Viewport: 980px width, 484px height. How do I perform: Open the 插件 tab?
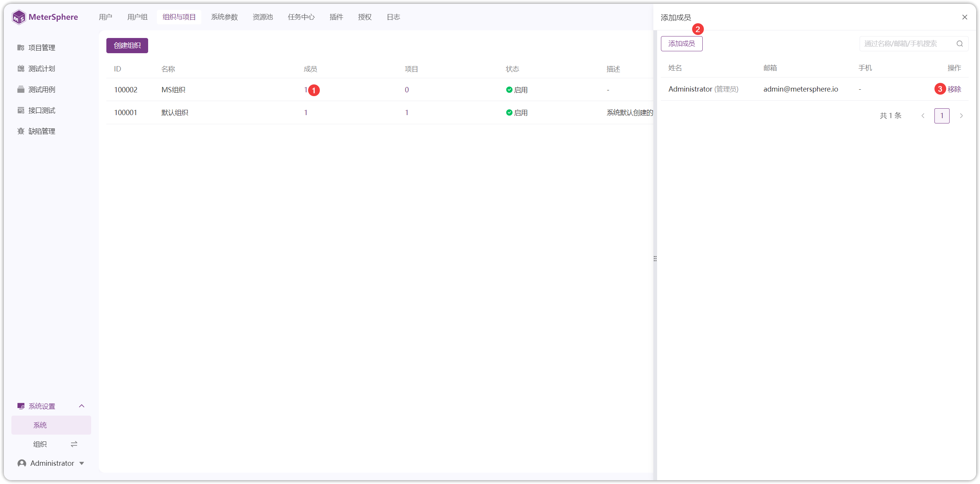(336, 17)
